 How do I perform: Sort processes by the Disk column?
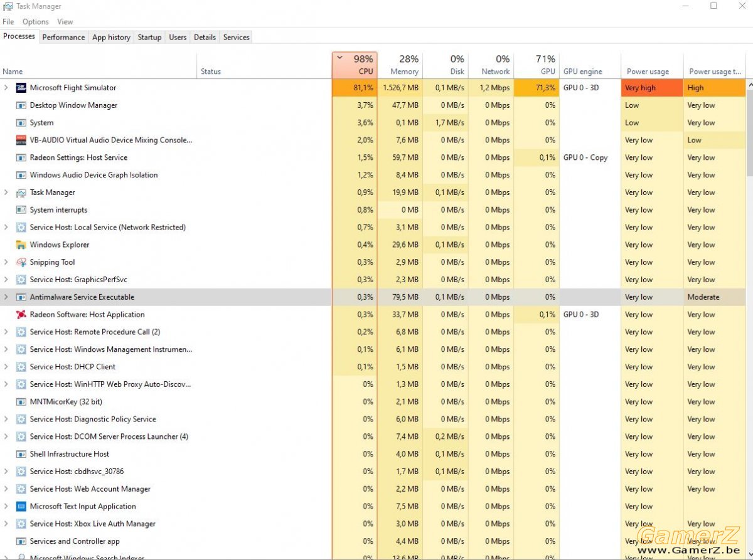point(446,65)
